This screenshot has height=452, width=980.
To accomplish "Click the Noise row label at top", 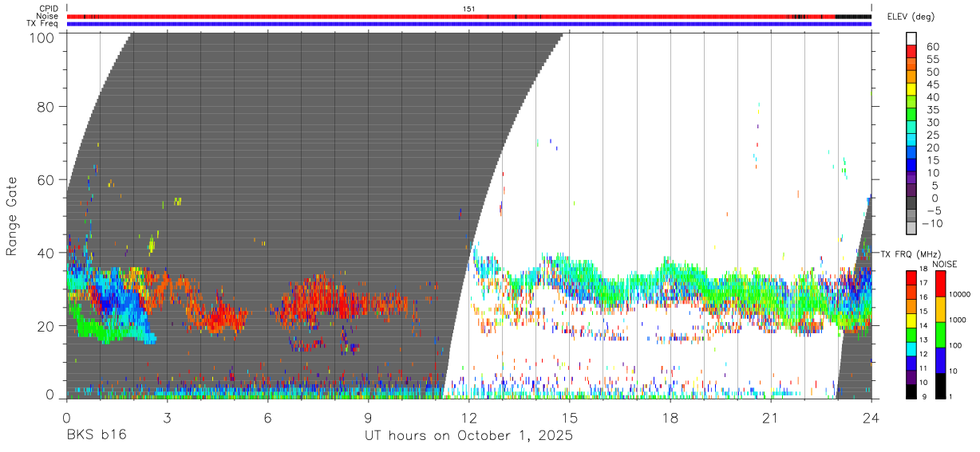I will (47, 16).
